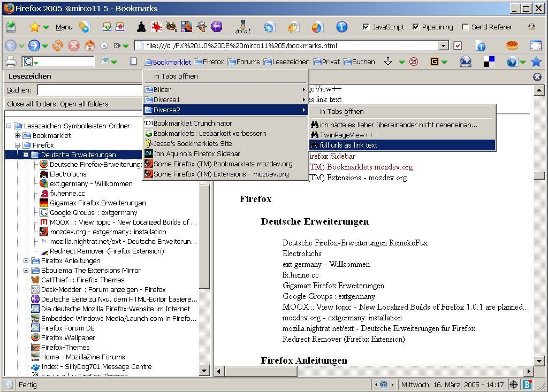Image resolution: width=548 pixels, height=392 pixels.
Task: Click the sidebar Suchen search field
Action: pos(90,90)
